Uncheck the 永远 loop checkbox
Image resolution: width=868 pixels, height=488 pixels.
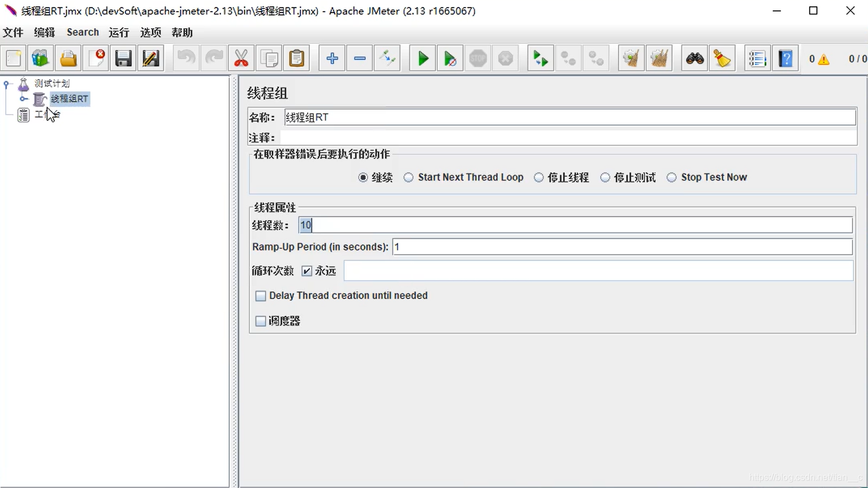307,271
